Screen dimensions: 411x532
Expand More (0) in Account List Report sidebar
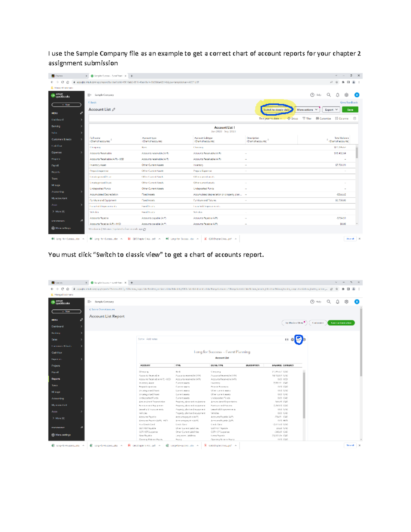[x=59, y=418]
